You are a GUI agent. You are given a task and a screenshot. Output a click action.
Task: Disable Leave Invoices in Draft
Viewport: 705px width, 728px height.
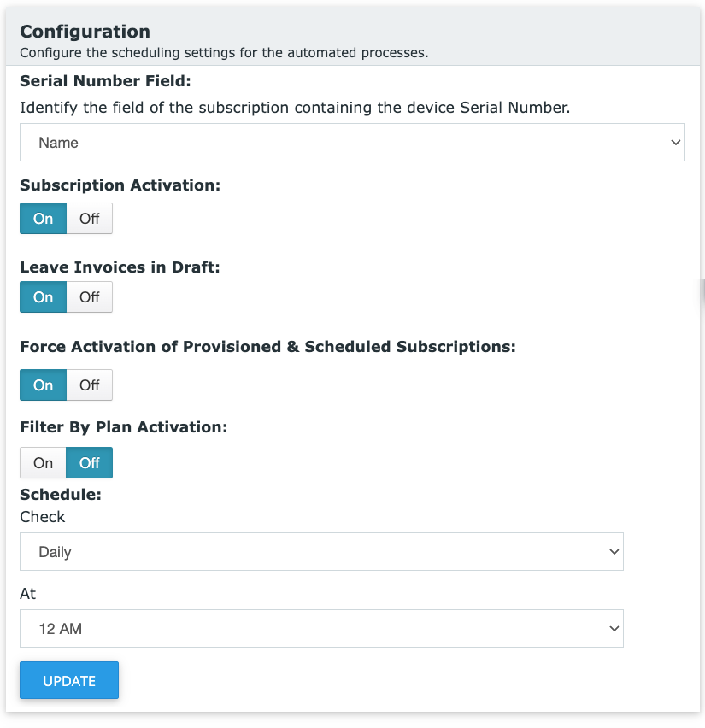tap(90, 296)
